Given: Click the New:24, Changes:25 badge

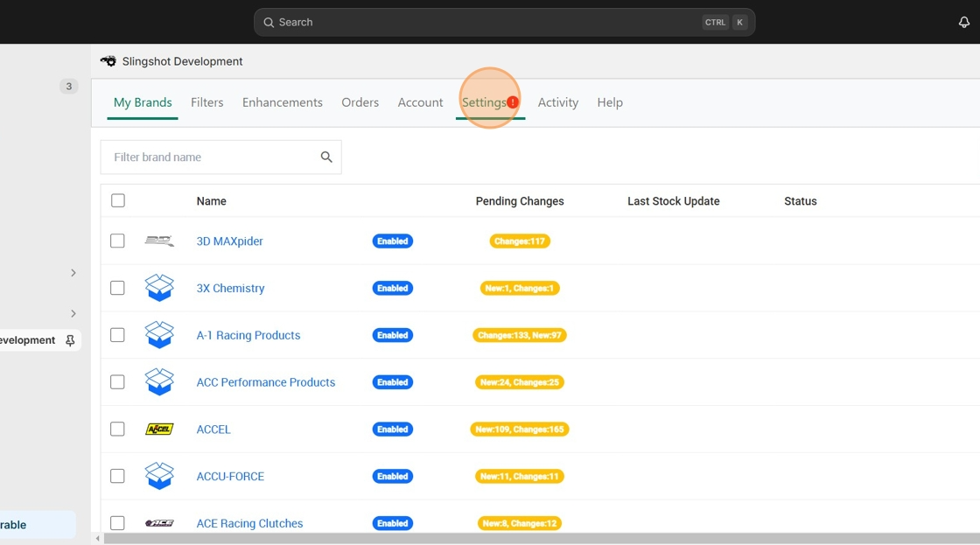Looking at the screenshot, I should point(520,382).
